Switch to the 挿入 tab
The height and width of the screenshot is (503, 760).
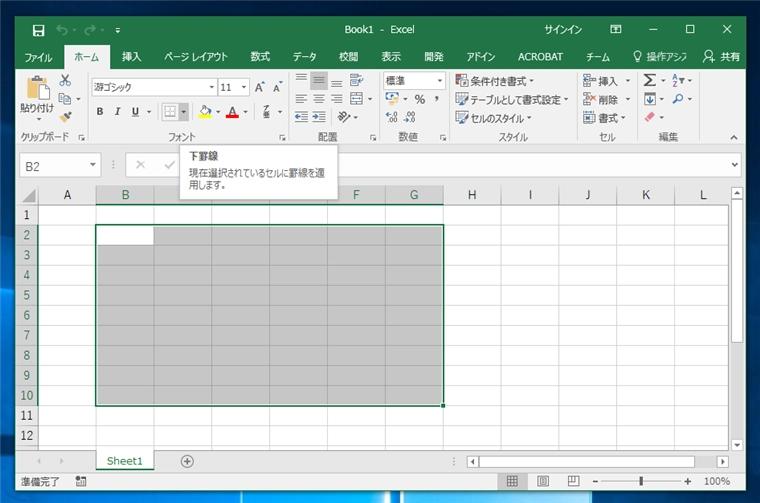(x=131, y=57)
